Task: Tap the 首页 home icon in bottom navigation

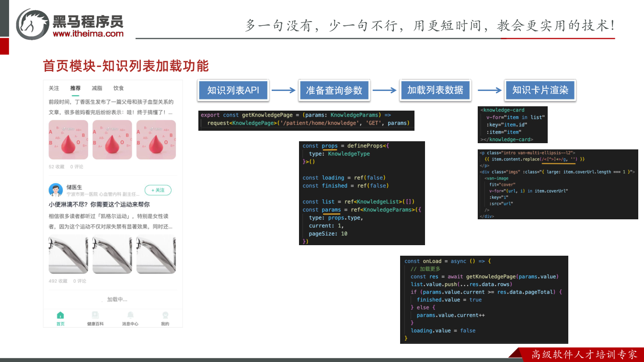Action: (60, 315)
